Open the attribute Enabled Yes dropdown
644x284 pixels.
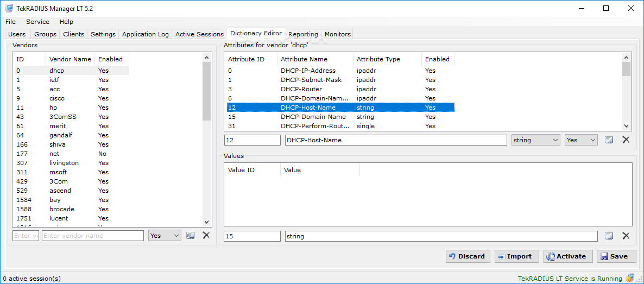pos(581,140)
